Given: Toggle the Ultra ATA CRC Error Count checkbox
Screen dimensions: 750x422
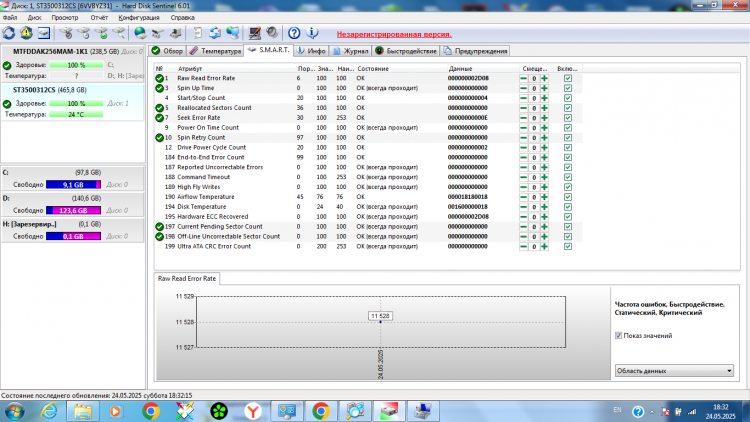Looking at the screenshot, I should coord(568,246).
